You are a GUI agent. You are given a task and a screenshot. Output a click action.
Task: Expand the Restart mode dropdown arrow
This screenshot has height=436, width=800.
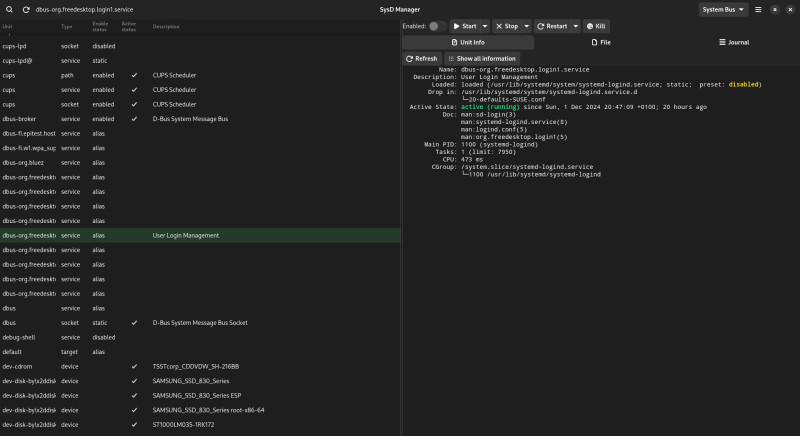(x=576, y=26)
